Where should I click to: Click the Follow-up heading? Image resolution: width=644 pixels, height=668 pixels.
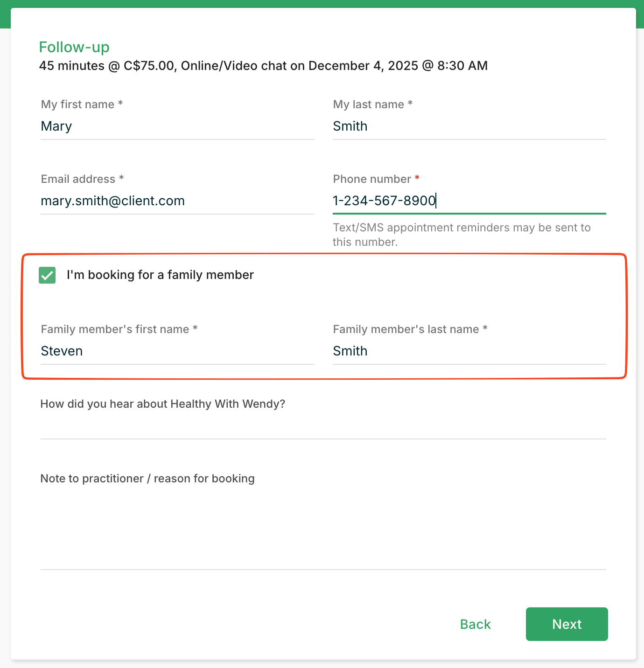pyautogui.click(x=74, y=47)
